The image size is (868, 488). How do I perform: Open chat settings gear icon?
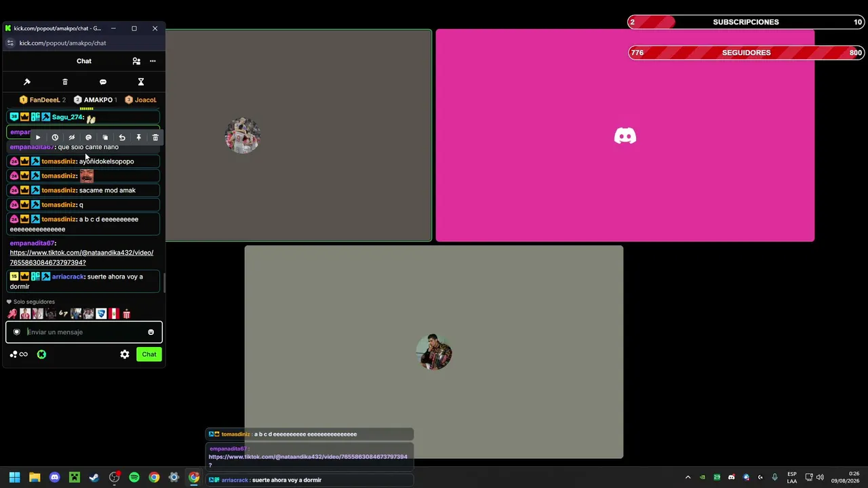[x=125, y=354]
